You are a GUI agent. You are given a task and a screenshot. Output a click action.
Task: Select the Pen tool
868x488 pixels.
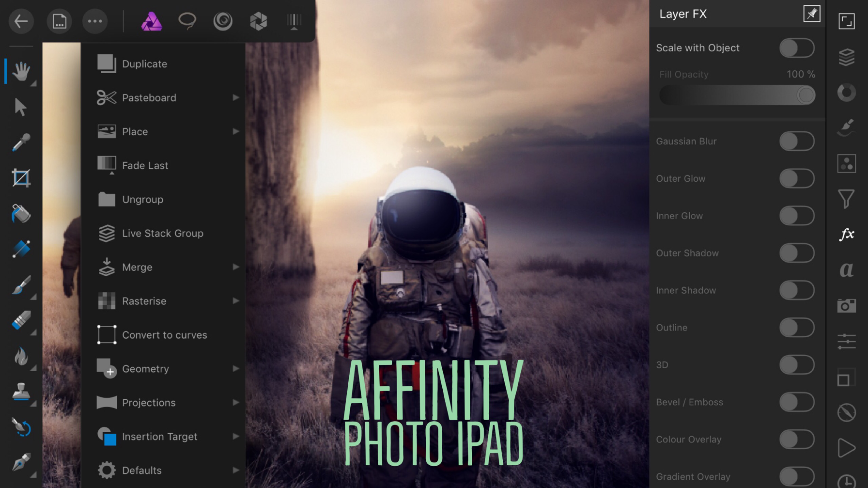click(x=21, y=463)
